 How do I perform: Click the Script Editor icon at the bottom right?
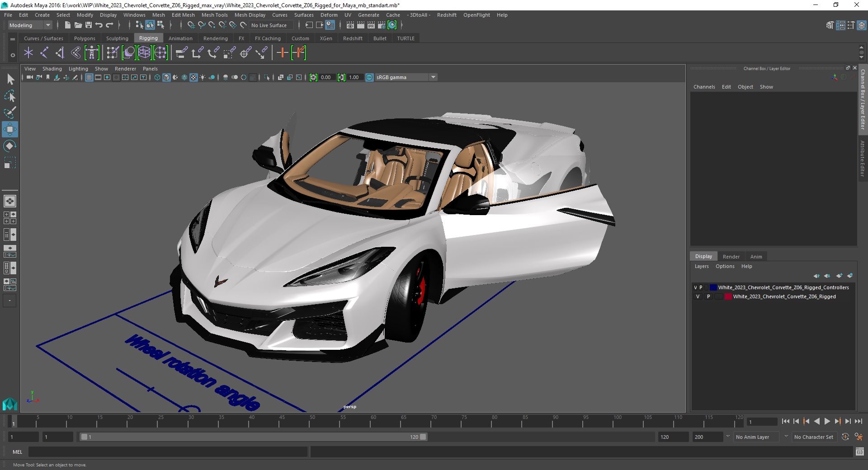(x=860, y=451)
